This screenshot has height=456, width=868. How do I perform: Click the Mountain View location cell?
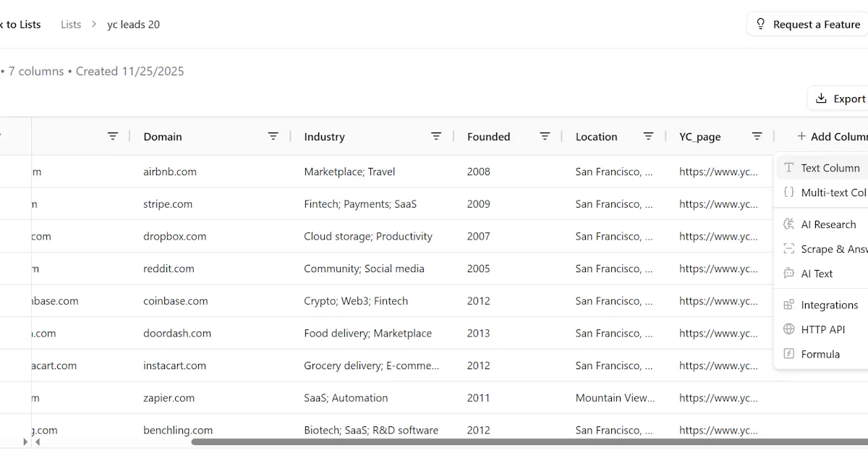point(615,397)
